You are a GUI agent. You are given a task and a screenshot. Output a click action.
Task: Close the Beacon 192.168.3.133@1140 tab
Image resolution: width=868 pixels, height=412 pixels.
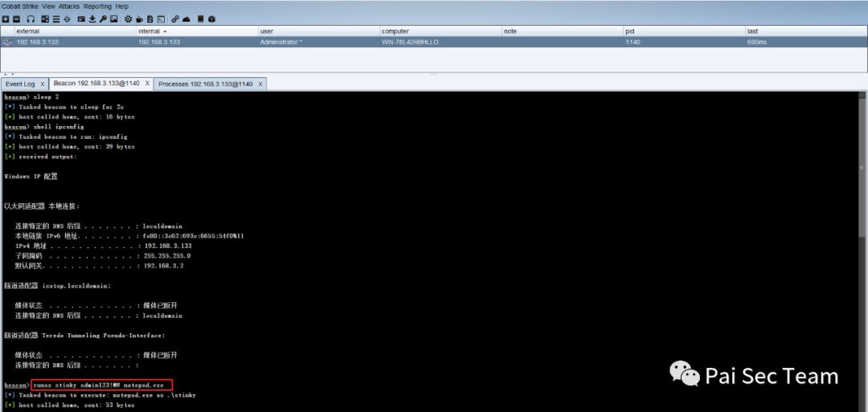tap(147, 84)
